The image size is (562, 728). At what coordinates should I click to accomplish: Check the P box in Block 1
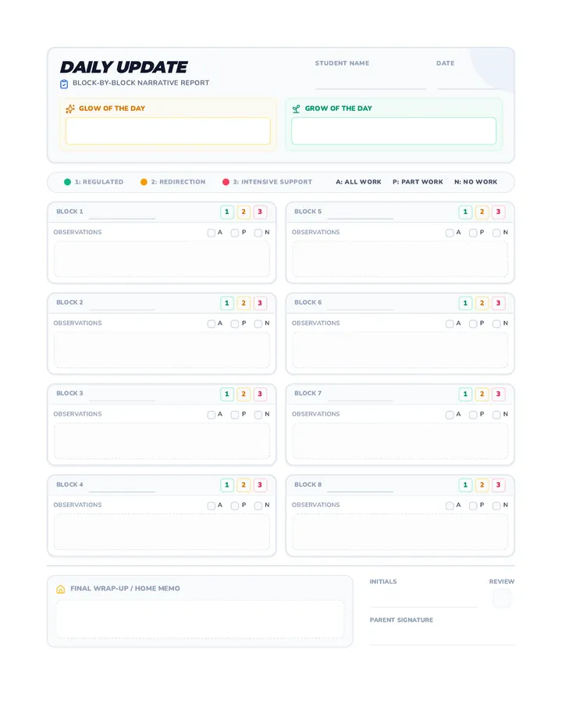[235, 233]
